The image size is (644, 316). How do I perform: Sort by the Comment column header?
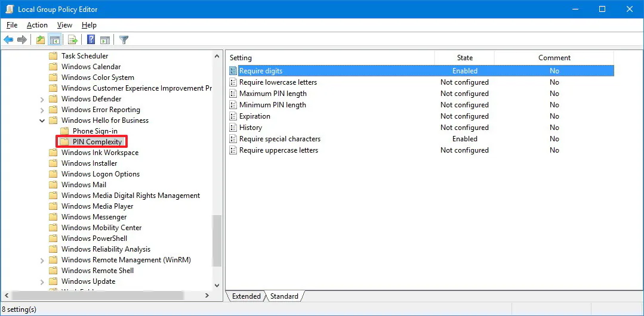click(x=554, y=58)
